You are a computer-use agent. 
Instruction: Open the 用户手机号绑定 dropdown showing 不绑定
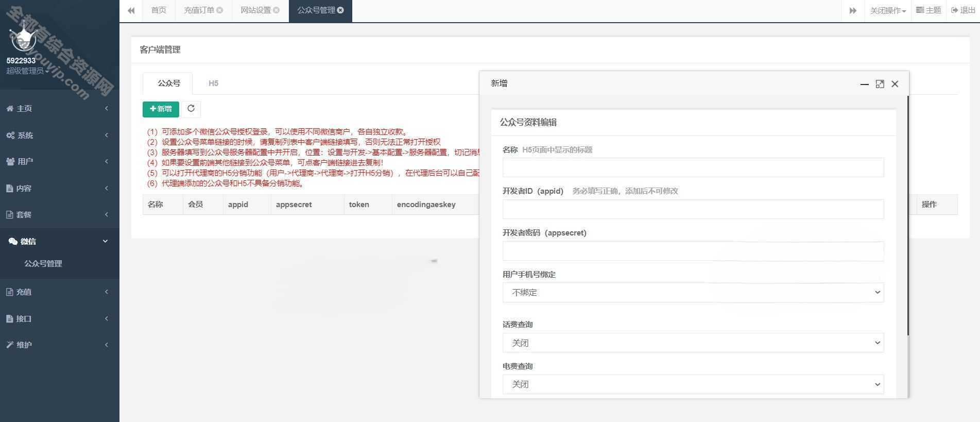click(693, 292)
